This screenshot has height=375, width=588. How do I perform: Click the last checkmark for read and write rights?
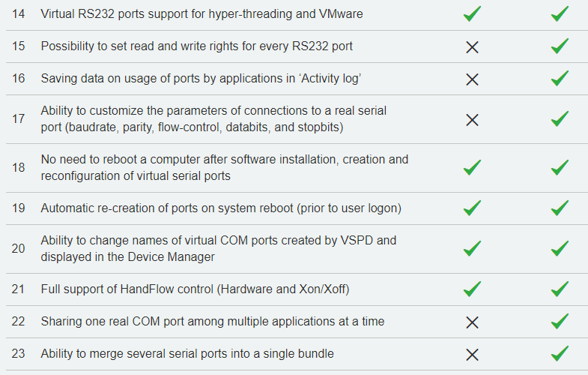tap(560, 46)
